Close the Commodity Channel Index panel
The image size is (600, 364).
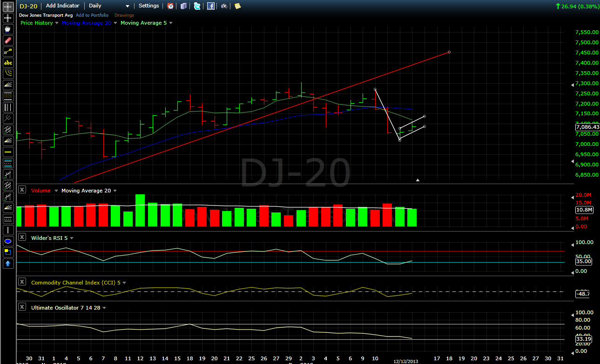[22, 282]
